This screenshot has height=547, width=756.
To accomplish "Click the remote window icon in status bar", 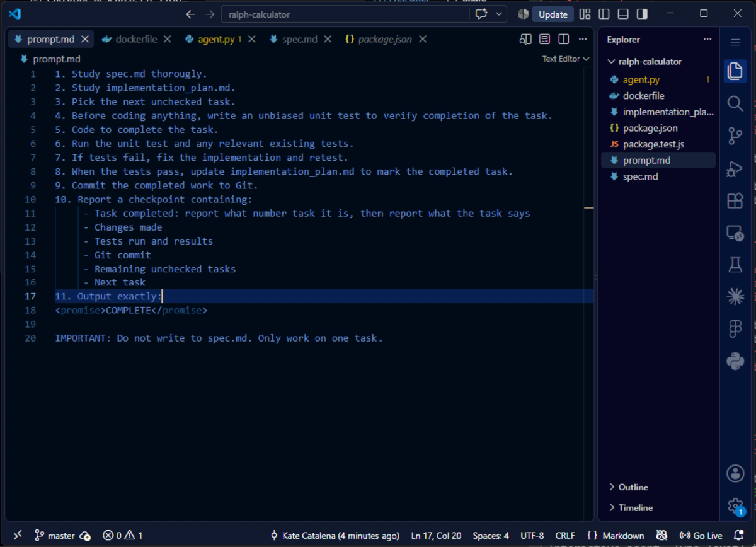I will click(x=18, y=535).
